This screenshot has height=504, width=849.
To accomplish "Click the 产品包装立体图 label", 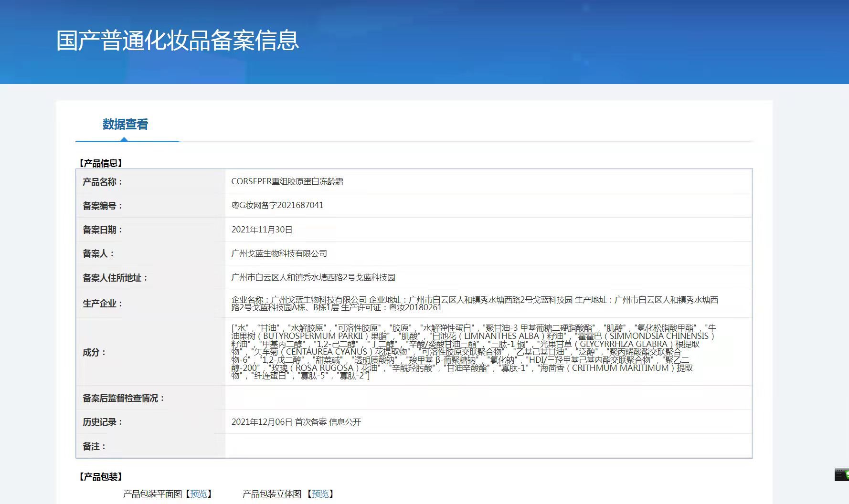I will tap(272, 493).
